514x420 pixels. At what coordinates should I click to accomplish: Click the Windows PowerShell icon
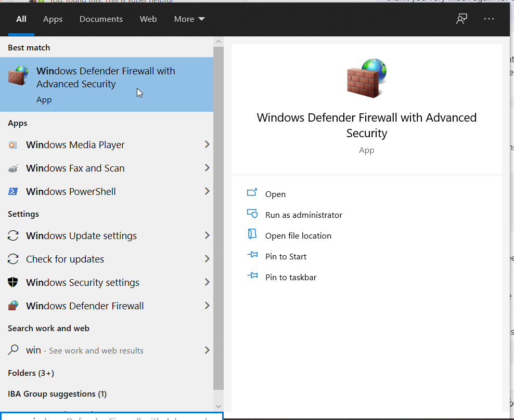(13, 191)
